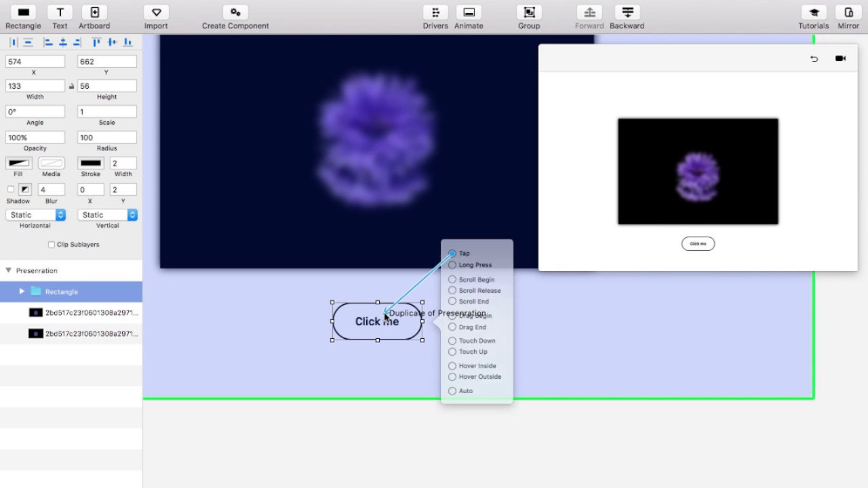Edit the shadow Blur field
The image size is (868, 488).
52,190
